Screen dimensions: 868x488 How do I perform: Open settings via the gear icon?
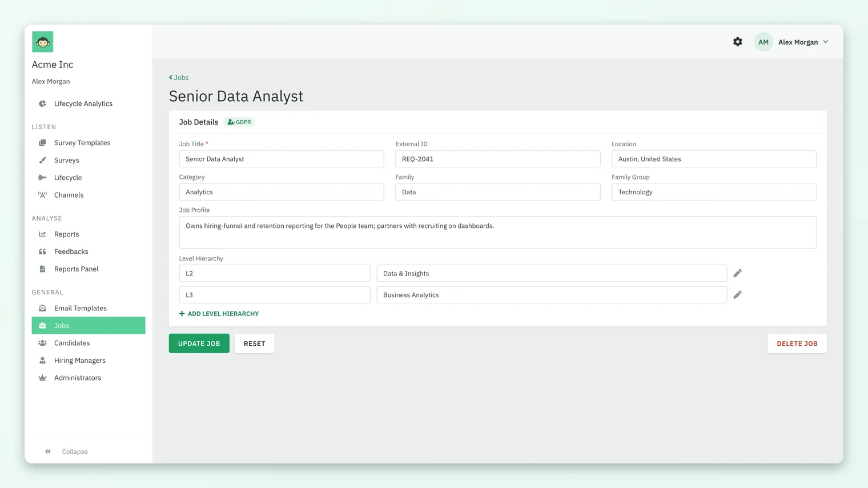tap(738, 42)
